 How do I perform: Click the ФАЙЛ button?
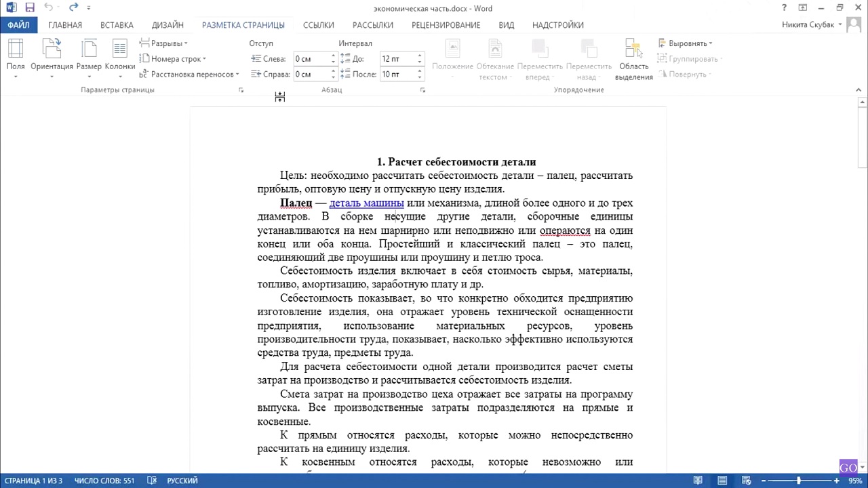pyautogui.click(x=19, y=25)
